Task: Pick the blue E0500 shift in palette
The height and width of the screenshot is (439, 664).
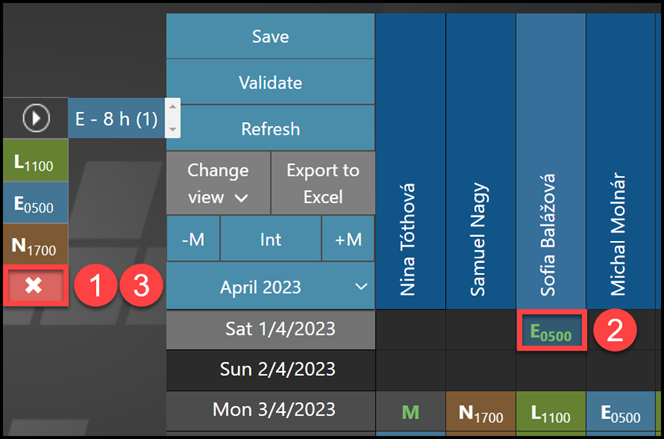Action: 34,202
